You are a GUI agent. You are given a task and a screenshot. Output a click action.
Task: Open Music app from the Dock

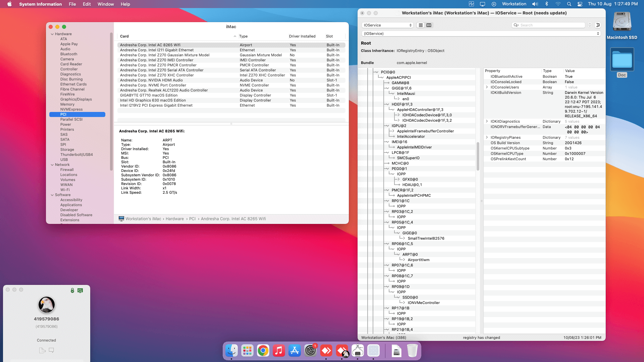coord(279,351)
